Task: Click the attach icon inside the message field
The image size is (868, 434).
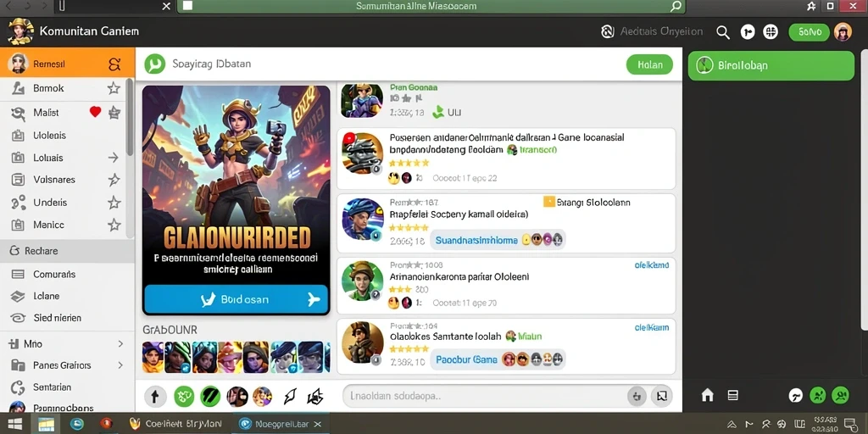Action: coord(637,397)
